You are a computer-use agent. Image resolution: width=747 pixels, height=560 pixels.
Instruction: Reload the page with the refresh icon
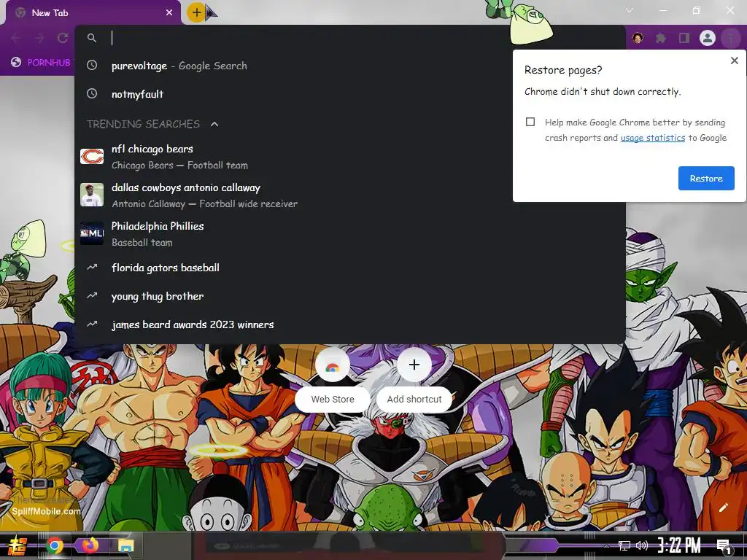(63, 38)
